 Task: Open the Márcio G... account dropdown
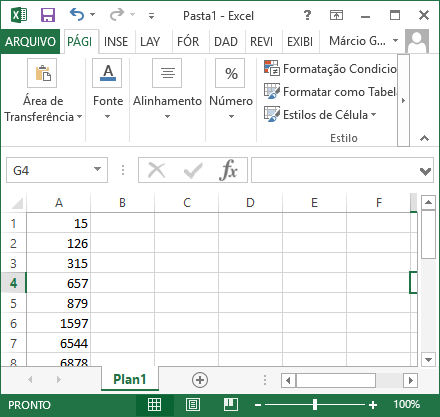(x=363, y=41)
